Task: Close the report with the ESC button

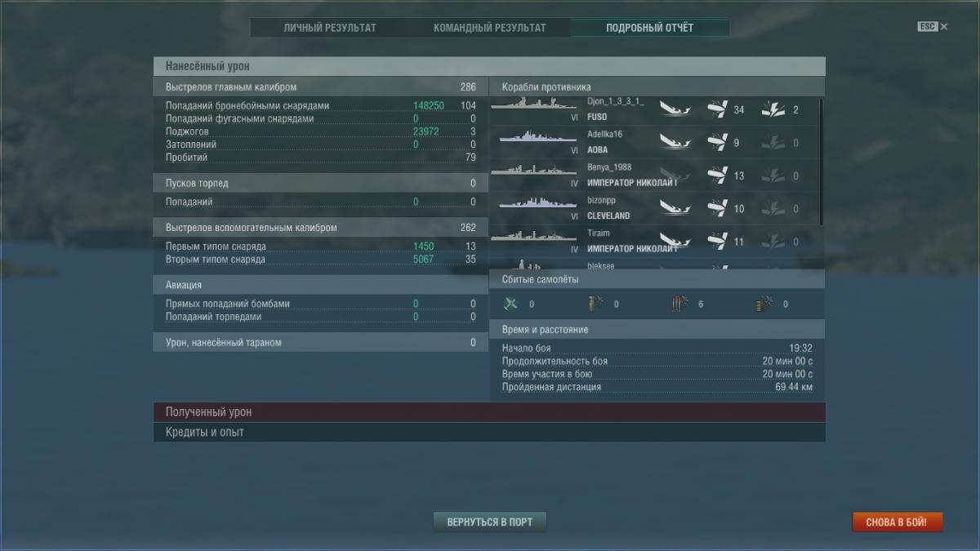Action: [x=932, y=27]
